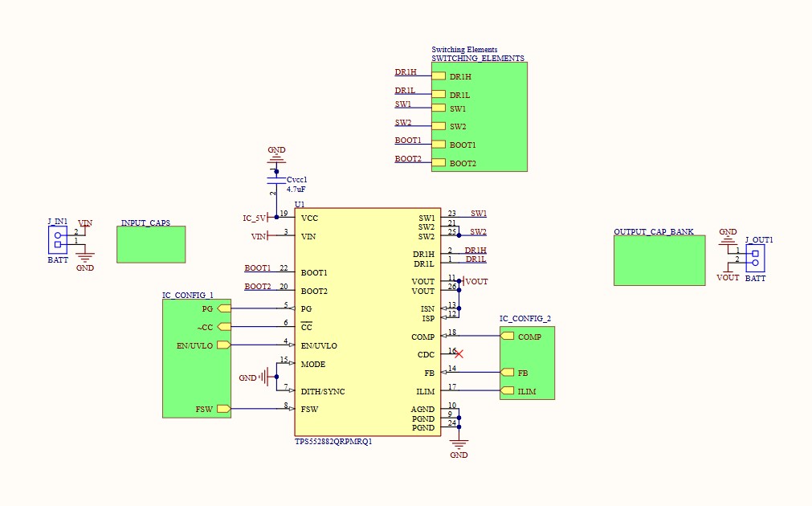Select the J_OUT1 output connector symbol

click(x=753, y=259)
